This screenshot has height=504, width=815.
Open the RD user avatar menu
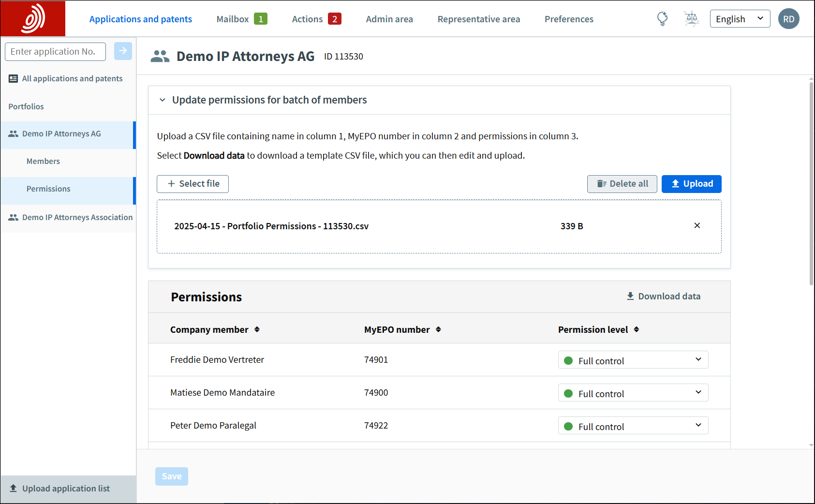pyautogui.click(x=788, y=19)
